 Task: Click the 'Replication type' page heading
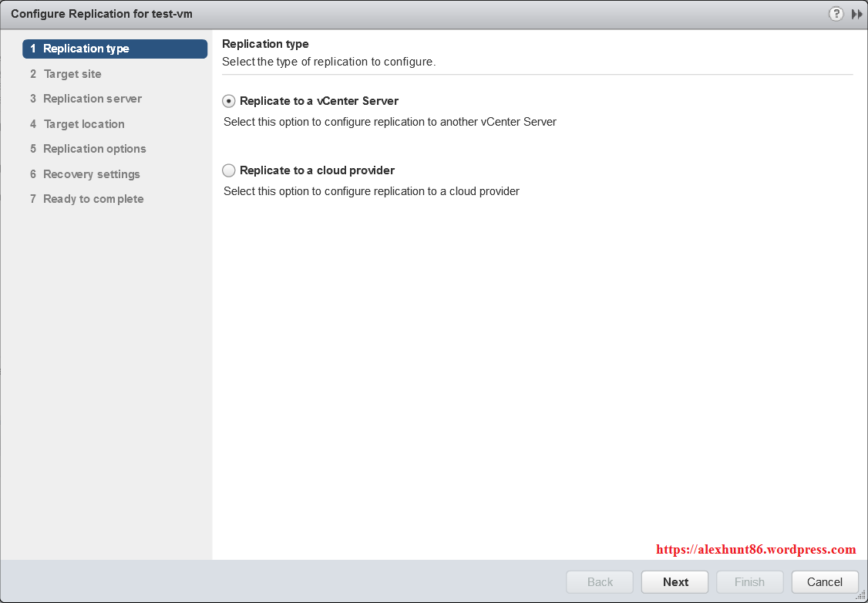pos(265,44)
